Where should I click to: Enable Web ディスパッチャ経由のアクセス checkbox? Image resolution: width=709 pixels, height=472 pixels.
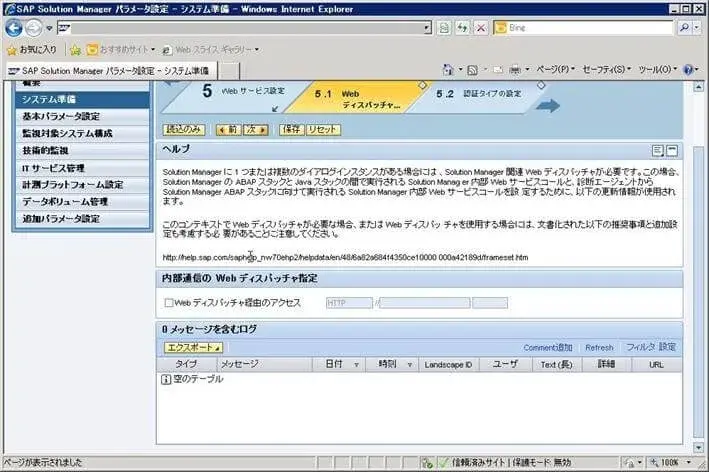coord(169,302)
